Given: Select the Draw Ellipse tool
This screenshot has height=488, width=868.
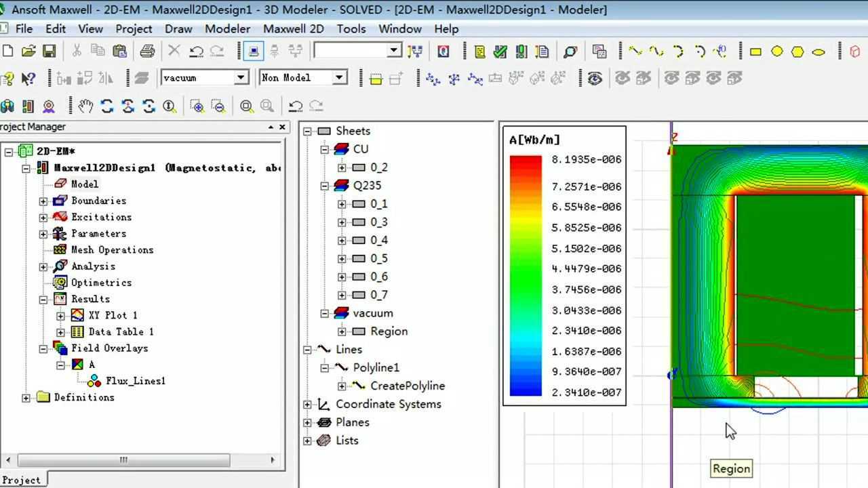Looking at the screenshot, I should pos(818,52).
